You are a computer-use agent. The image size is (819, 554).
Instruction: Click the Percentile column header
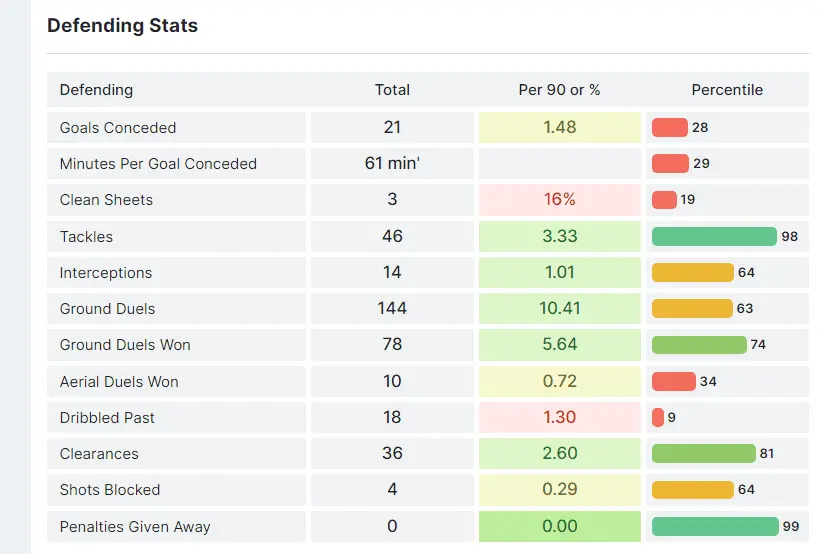tap(727, 90)
